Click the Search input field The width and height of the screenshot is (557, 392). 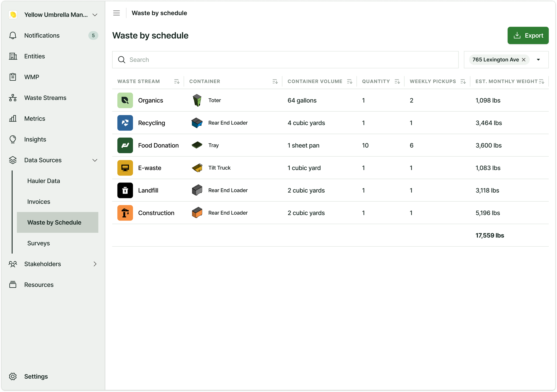click(285, 60)
